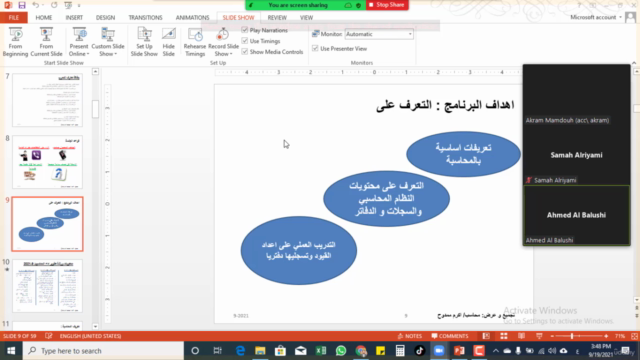Image resolution: width=640 pixels, height=360 pixels.
Task: Click the Repeat icon in quick access
Action: pos(54,5)
